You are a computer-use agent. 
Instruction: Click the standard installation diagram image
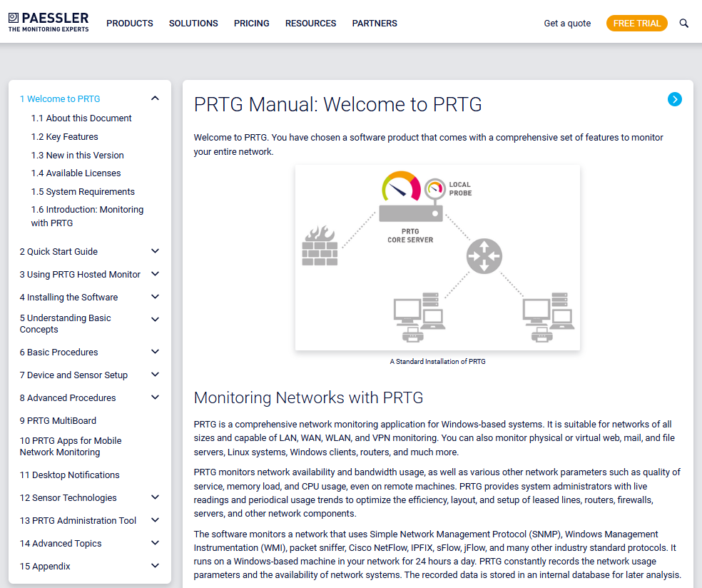coord(437,258)
